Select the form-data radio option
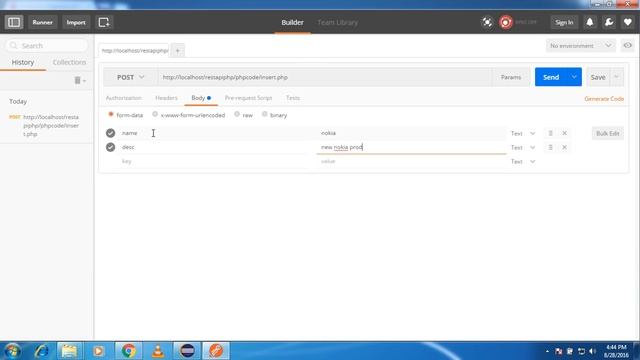 pos(111,114)
